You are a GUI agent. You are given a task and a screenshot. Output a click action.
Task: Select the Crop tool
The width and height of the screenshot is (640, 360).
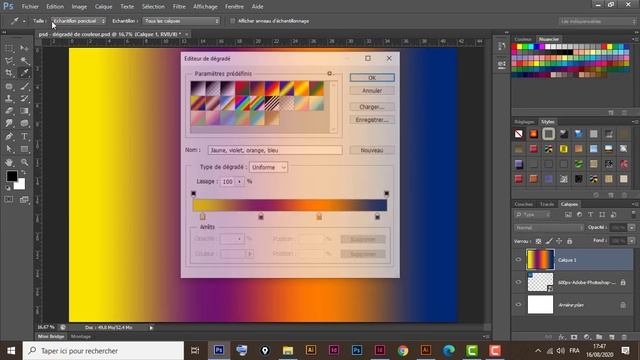9,73
